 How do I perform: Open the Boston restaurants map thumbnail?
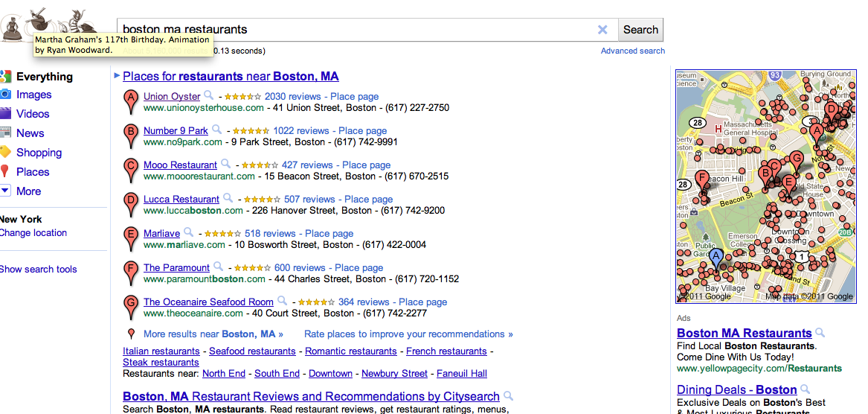coord(765,186)
